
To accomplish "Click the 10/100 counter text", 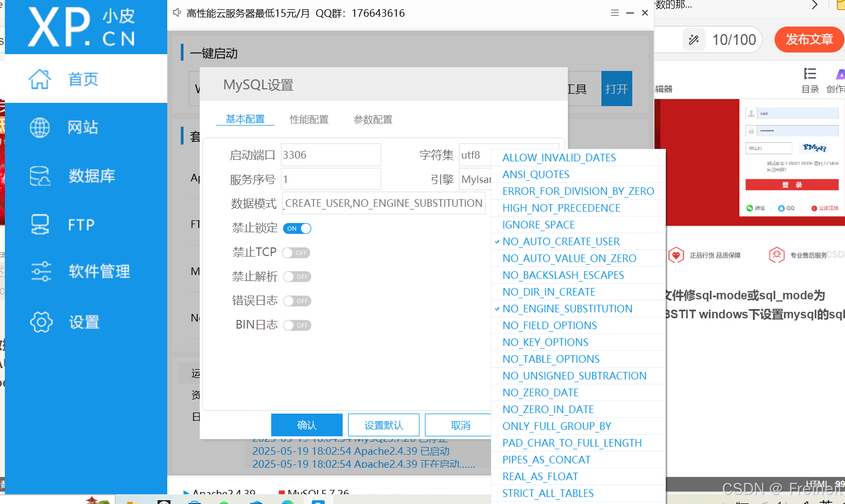I will (x=734, y=40).
